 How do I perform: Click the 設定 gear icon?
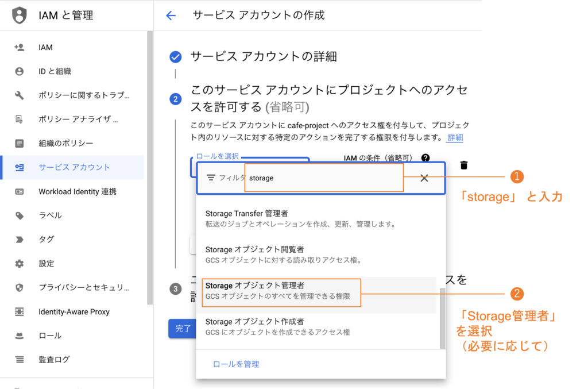click(19, 263)
